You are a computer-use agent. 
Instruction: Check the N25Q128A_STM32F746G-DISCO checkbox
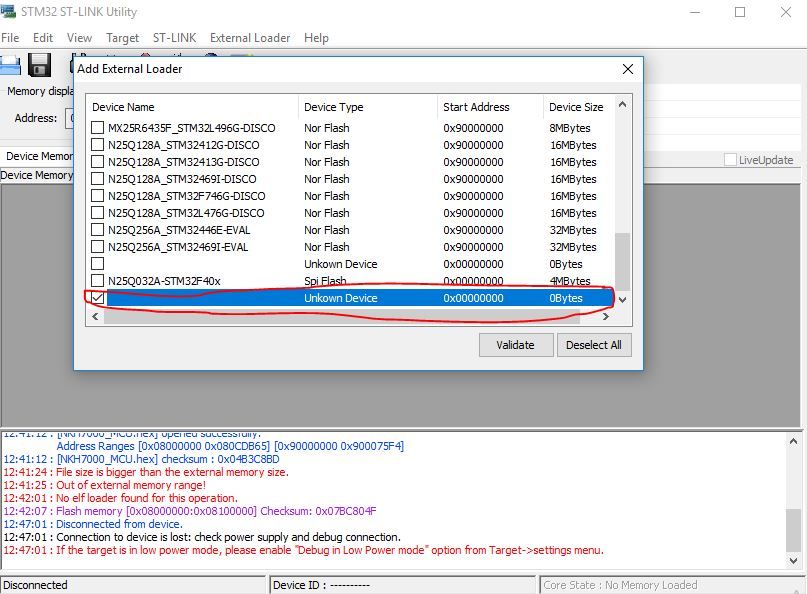[97, 195]
